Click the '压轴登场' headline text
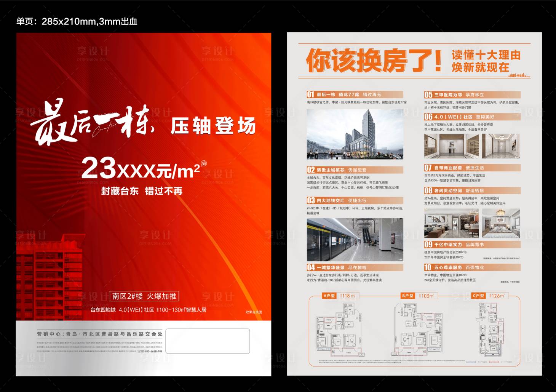The image size is (556, 392). pyautogui.click(x=213, y=126)
